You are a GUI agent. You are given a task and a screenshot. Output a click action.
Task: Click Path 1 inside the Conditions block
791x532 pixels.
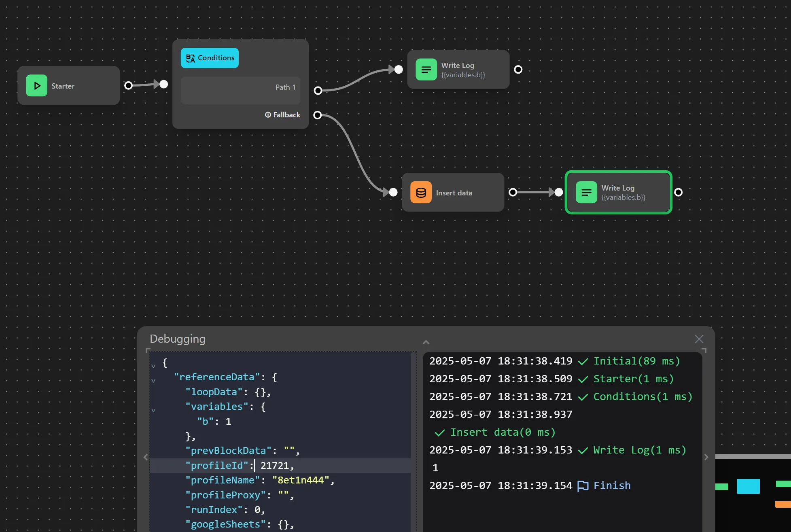coord(285,87)
